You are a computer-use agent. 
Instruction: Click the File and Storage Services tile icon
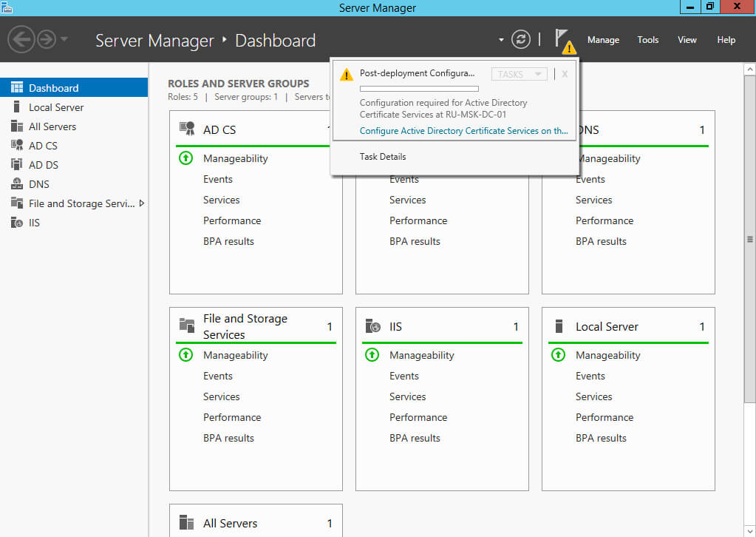point(187,325)
